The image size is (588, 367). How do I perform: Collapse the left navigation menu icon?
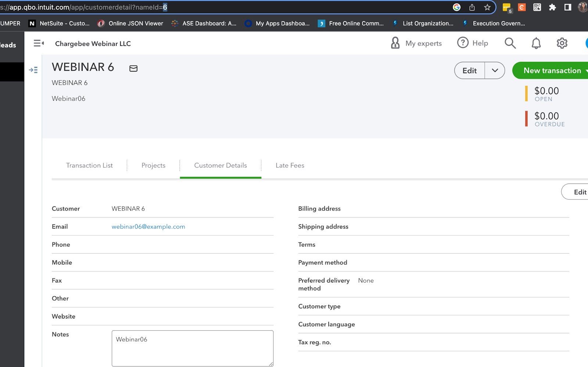(39, 43)
